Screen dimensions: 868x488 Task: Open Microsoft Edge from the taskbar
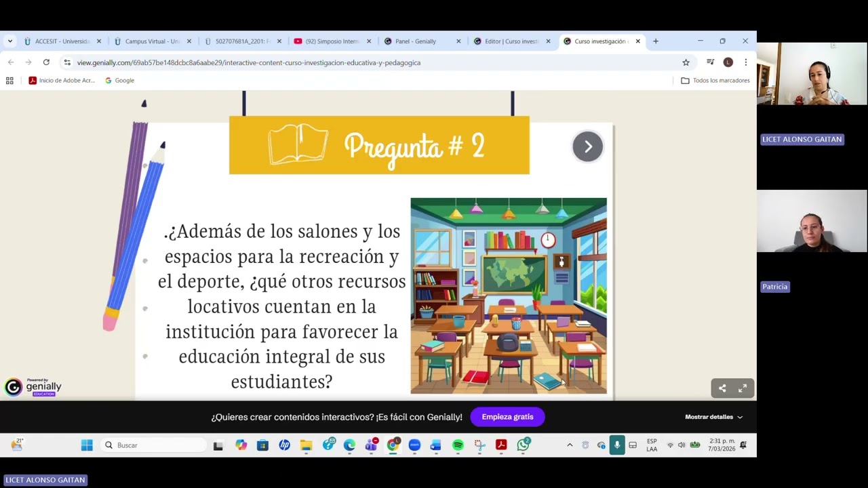[x=349, y=445]
